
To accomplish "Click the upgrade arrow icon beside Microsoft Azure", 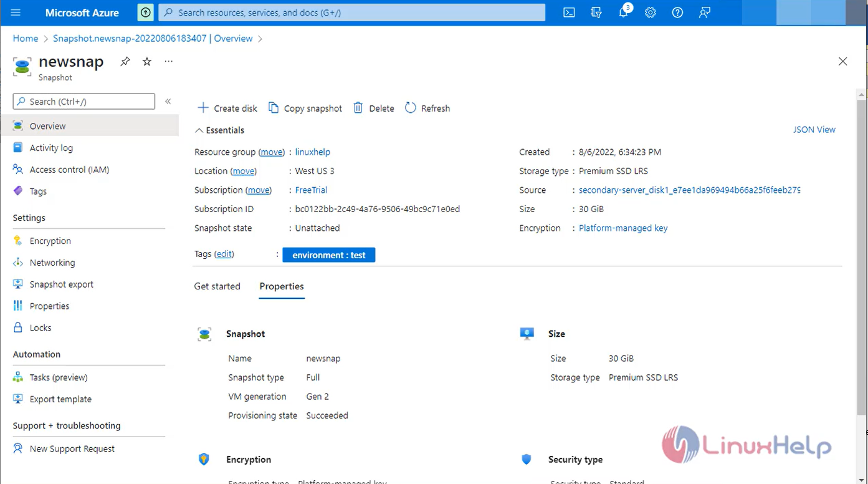I will pos(145,12).
